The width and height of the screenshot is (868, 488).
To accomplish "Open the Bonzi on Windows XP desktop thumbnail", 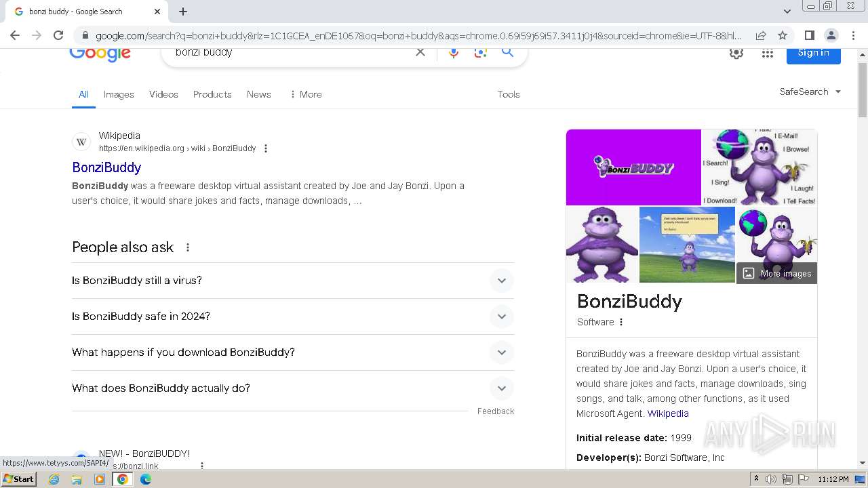I will point(687,245).
